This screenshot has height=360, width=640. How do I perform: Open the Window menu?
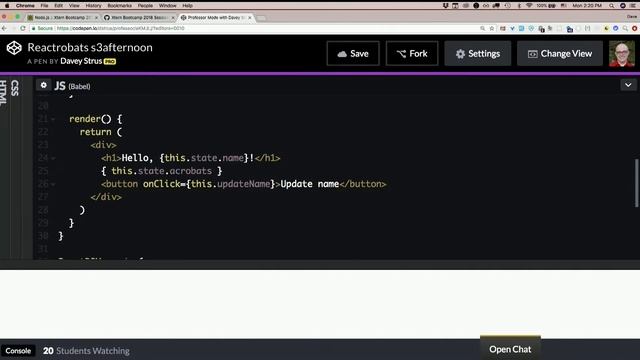[x=167, y=6]
